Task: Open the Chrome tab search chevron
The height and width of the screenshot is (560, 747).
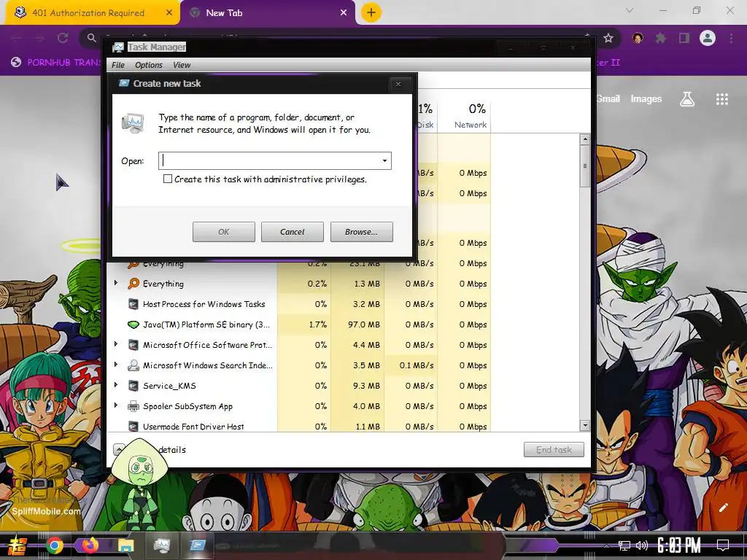Action: pos(630,10)
